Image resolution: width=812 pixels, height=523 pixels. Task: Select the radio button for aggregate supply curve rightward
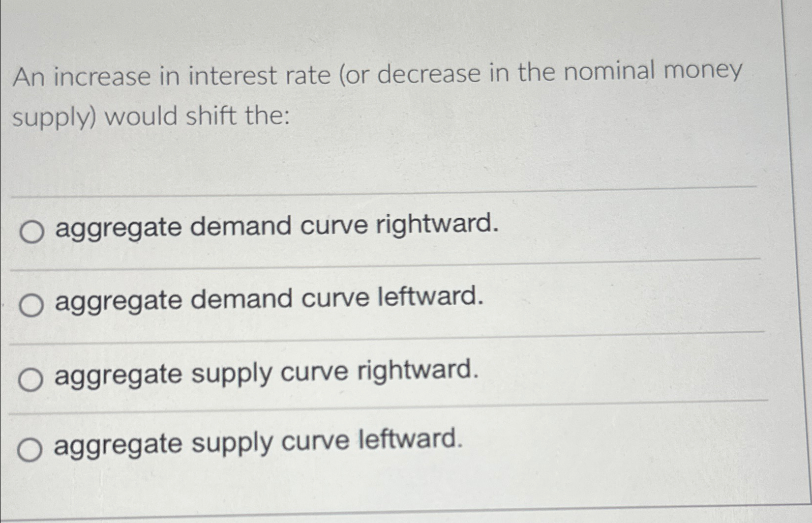coord(31,377)
